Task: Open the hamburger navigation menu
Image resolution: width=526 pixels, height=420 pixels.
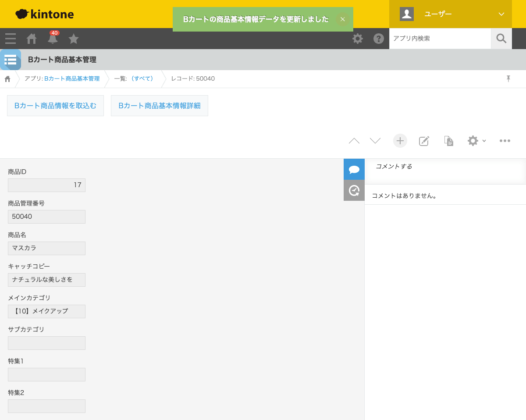Action: (10, 39)
